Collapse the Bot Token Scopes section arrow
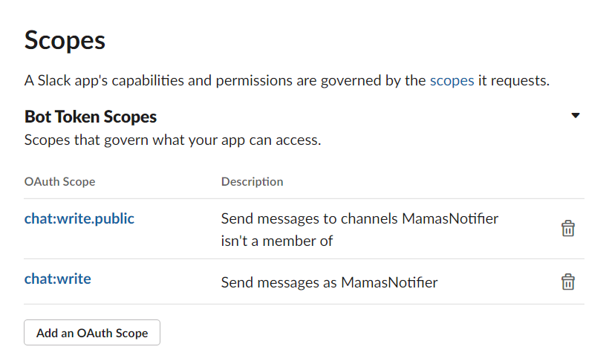This screenshot has height=364, width=609. (575, 116)
